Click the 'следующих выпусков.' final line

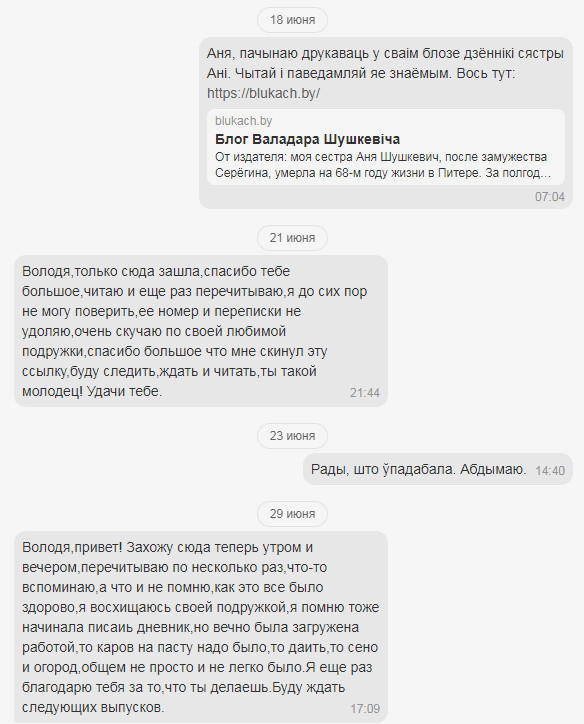coord(93,707)
